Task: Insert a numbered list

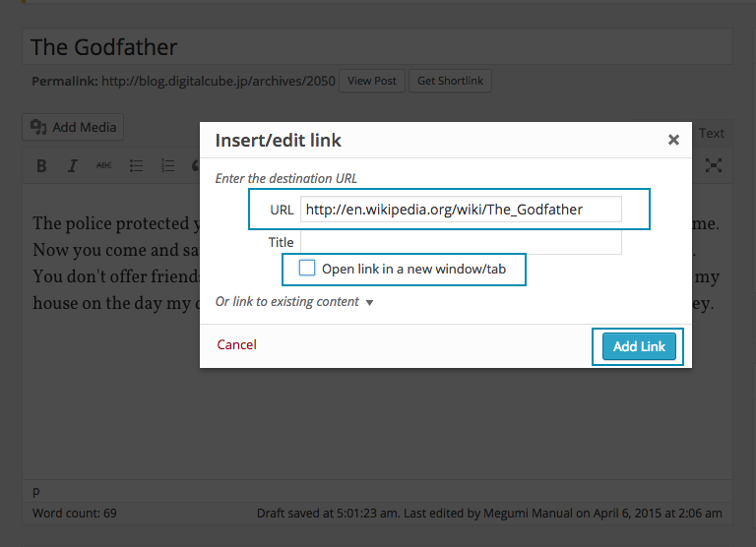Action: coord(168,166)
